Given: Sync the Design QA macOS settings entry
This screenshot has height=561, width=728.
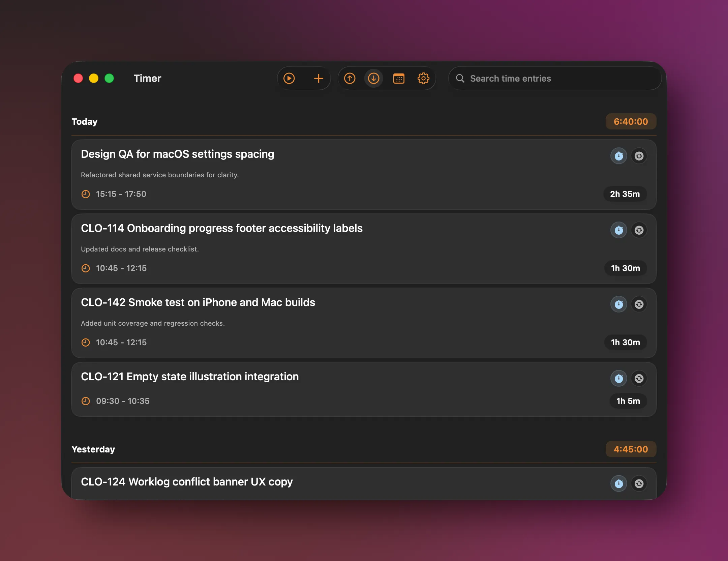Looking at the screenshot, I should [639, 156].
